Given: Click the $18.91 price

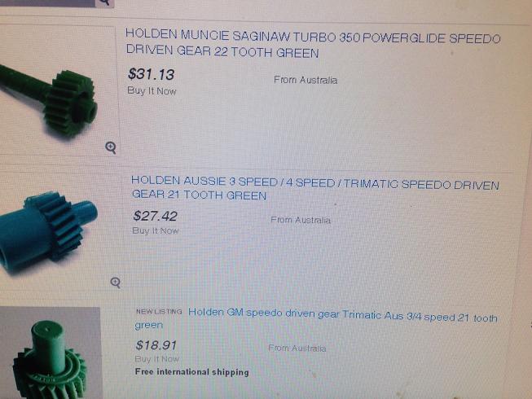Looking at the screenshot, I should tap(156, 345).
